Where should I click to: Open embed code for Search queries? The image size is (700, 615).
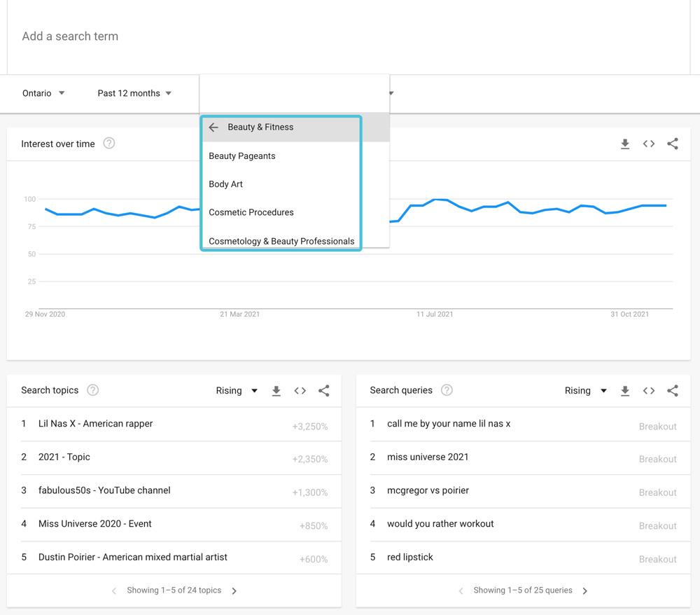pyautogui.click(x=649, y=391)
